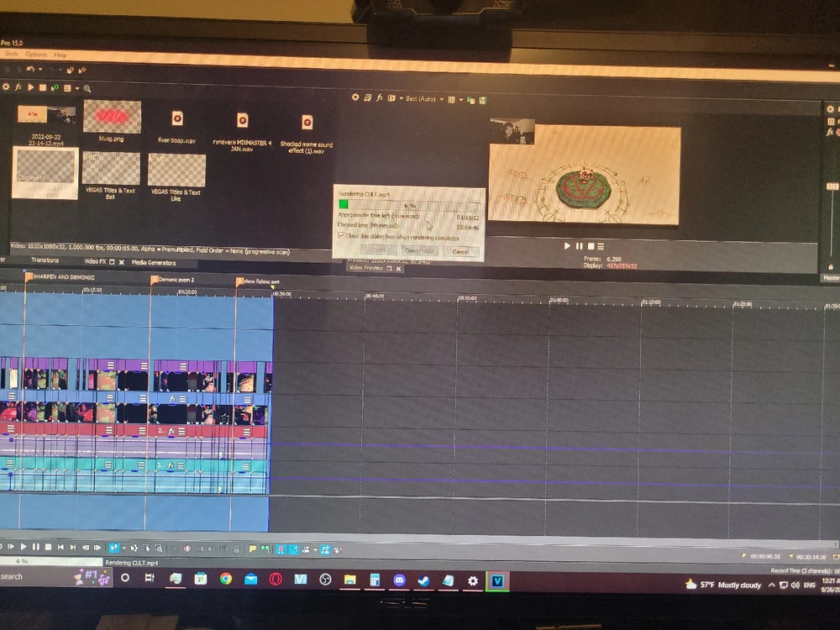The image size is (840, 630).
Task: Switch to the Transitions tab
Action: click(45, 260)
